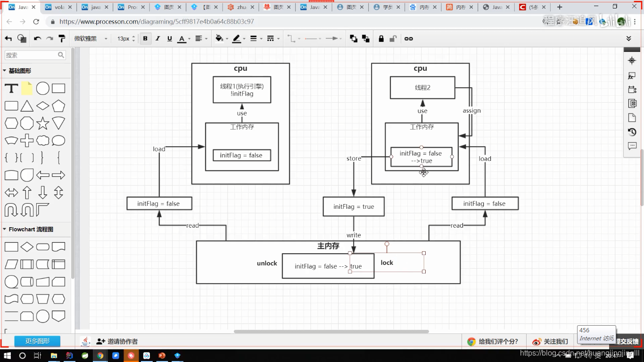Viewport: 644px width, 362px height.
Task: Bring shape to front icon
Action: 354,39
